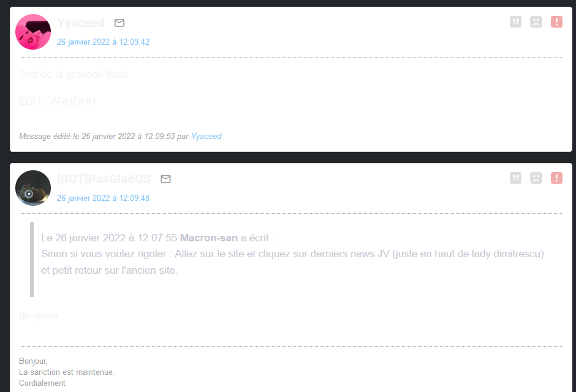Blacklist Yyaceed using the sad face icon
The height and width of the screenshot is (392, 576).
pyautogui.click(x=536, y=22)
